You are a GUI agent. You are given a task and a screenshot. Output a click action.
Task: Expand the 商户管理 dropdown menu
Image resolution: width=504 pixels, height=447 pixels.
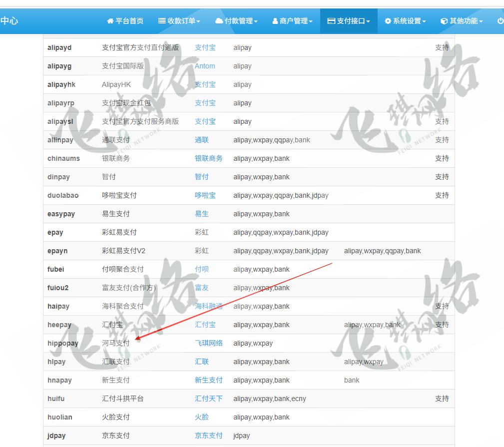(x=292, y=21)
